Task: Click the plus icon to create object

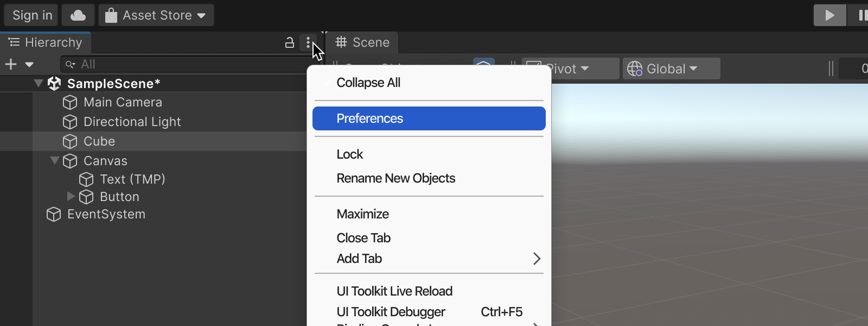Action: (11, 65)
